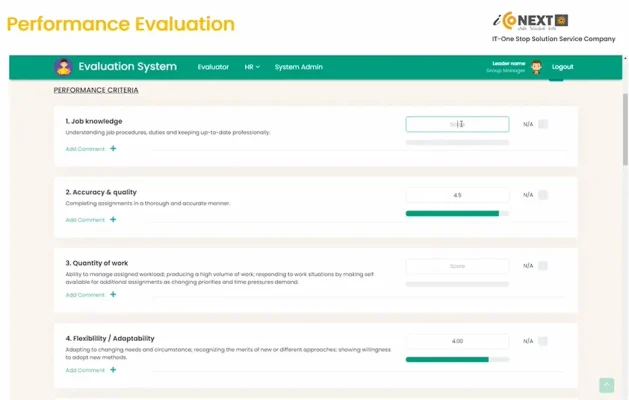Mark Quantity of work as N/A
Viewport: 629px width, 400px height.
pyautogui.click(x=543, y=266)
